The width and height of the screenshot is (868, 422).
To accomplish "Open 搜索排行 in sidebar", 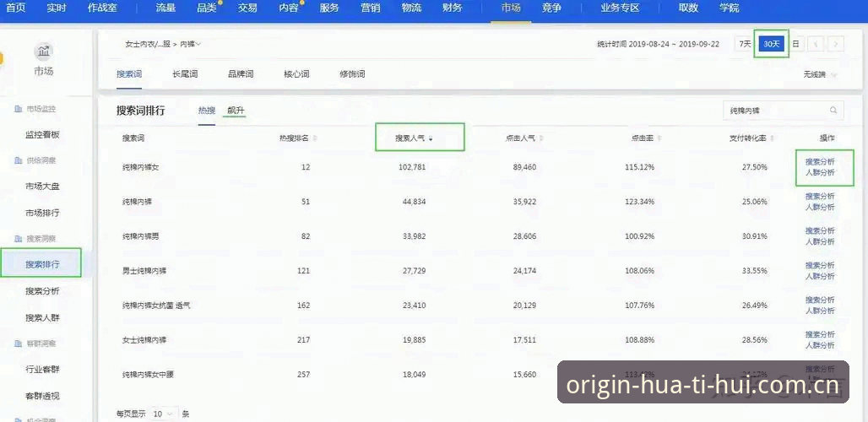I will [42, 264].
